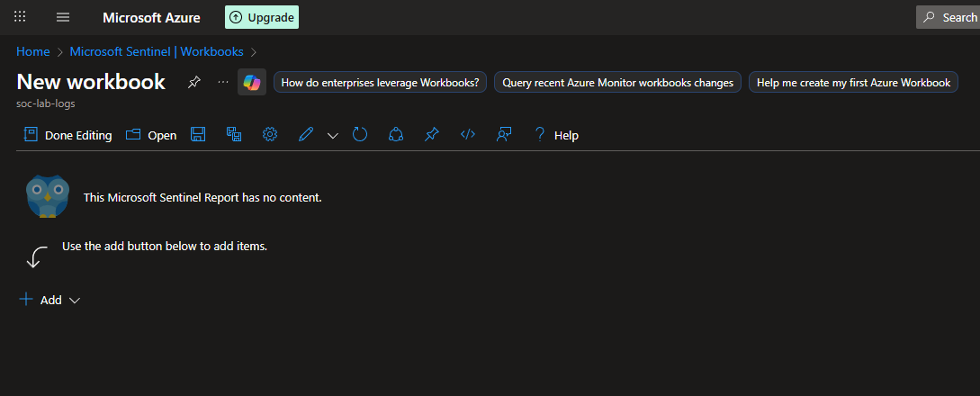Open the ellipsis more options by title
Image resolution: width=980 pixels, height=396 pixels.
tap(223, 82)
